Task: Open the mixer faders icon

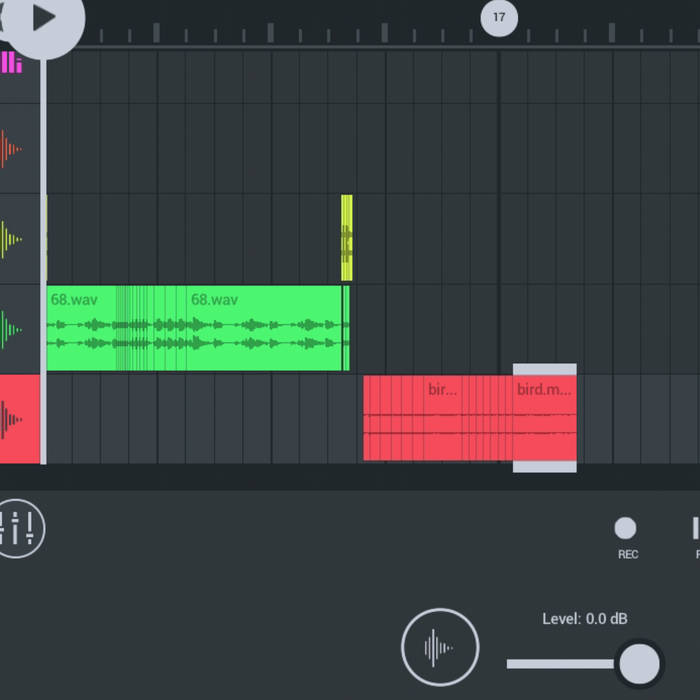Action: tap(19, 527)
